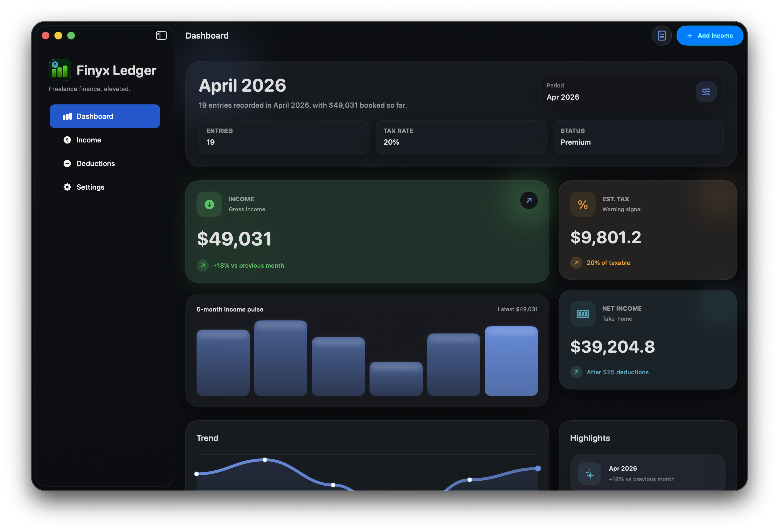Click the Add Income button
This screenshot has height=532, width=779.
tap(709, 36)
